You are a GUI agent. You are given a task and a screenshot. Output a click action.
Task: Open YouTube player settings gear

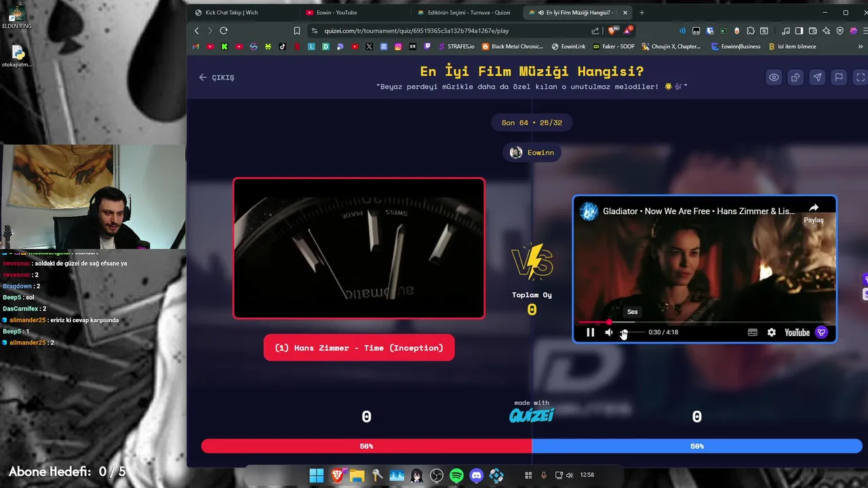coord(771,332)
